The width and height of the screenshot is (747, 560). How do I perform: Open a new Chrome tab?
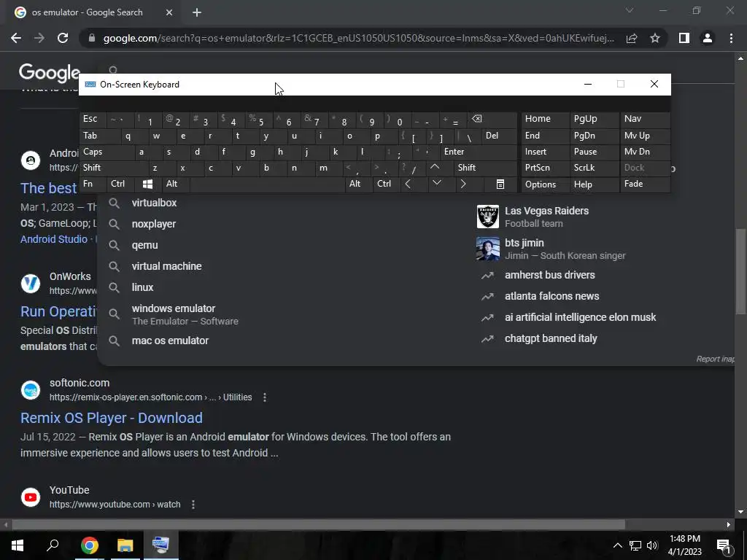click(197, 12)
